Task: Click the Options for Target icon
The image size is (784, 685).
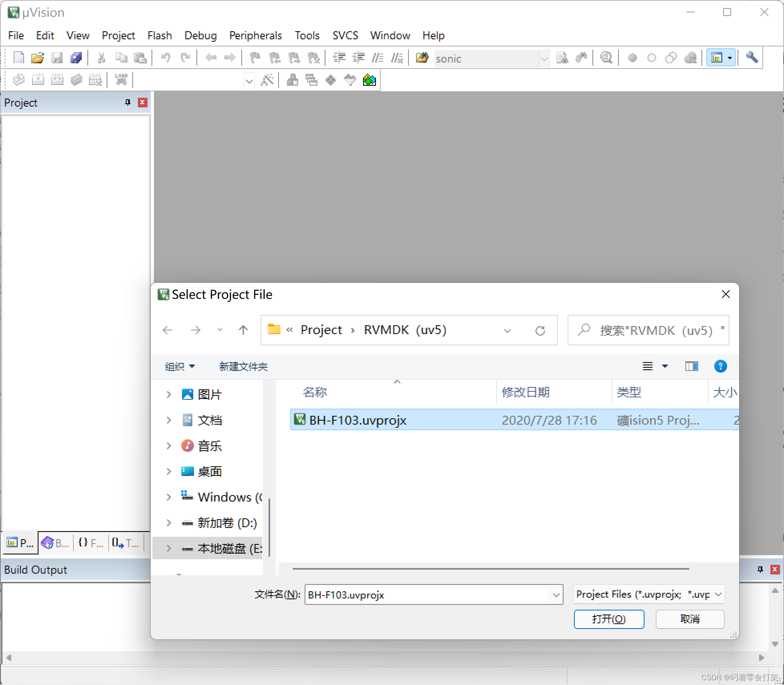Action: coord(267,81)
